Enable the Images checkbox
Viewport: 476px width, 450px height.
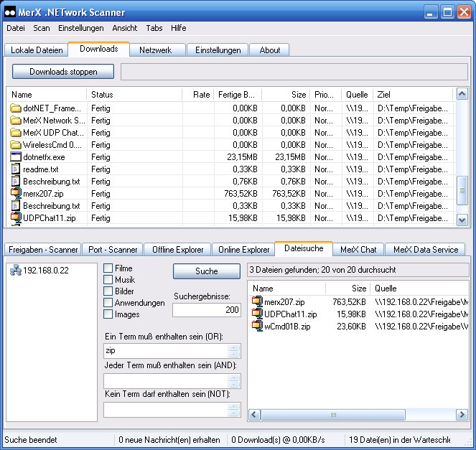point(108,314)
